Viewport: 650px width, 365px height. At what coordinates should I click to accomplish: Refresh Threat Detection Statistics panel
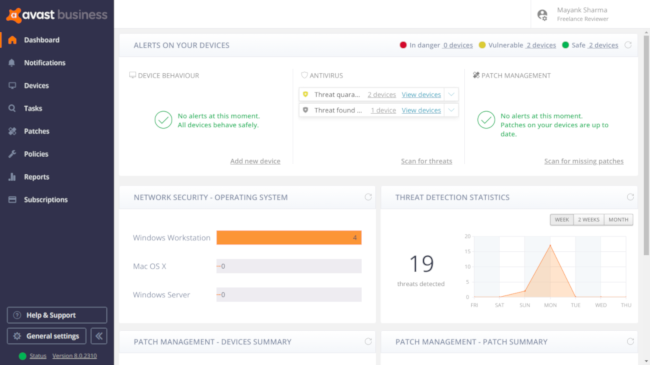[630, 197]
